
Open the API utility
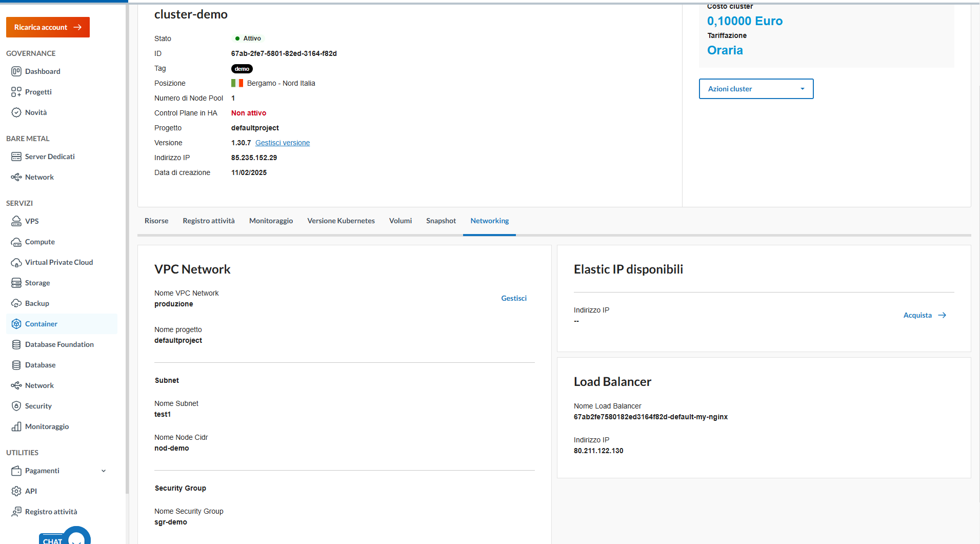click(x=30, y=491)
